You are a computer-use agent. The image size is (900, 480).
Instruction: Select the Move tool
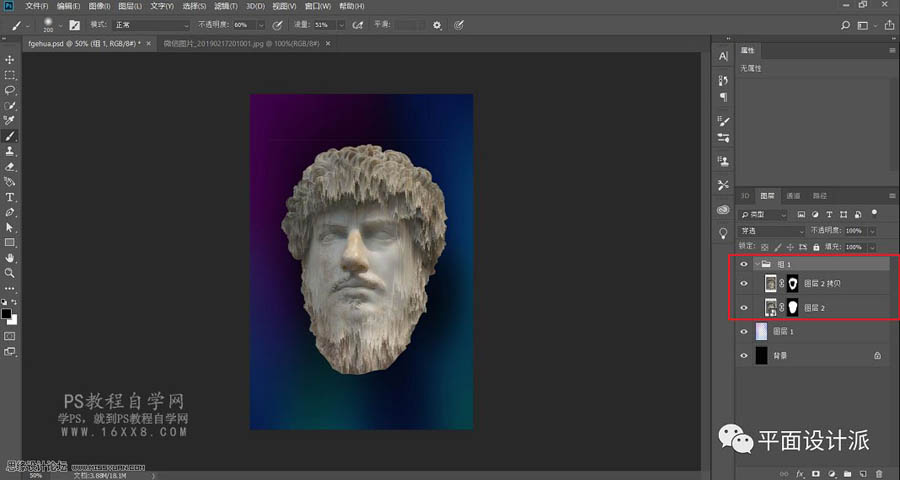point(10,60)
